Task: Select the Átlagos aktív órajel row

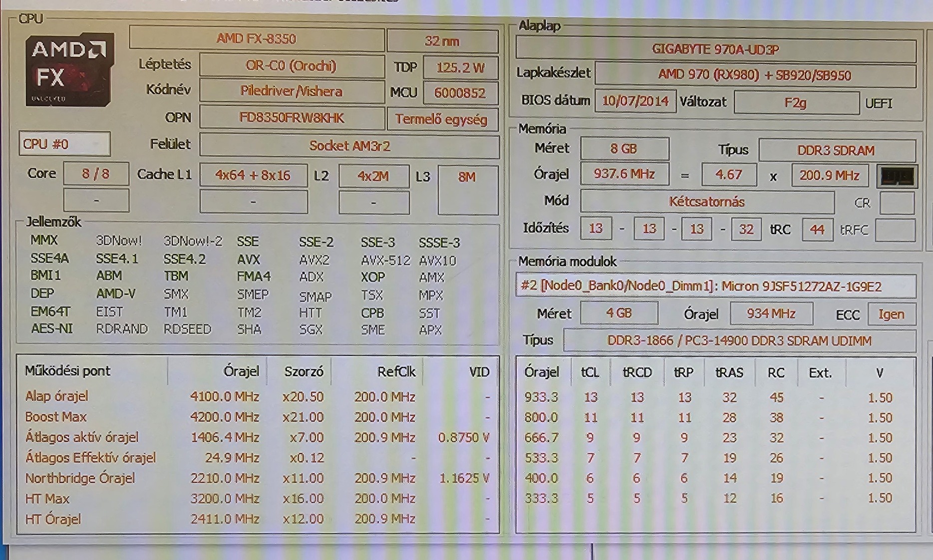Action: pyautogui.click(x=258, y=437)
